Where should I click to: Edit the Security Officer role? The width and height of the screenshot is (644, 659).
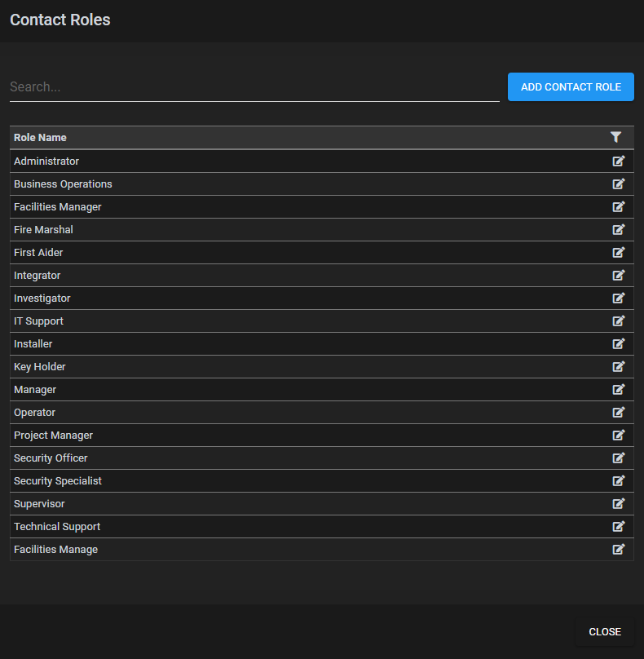(619, 458)
